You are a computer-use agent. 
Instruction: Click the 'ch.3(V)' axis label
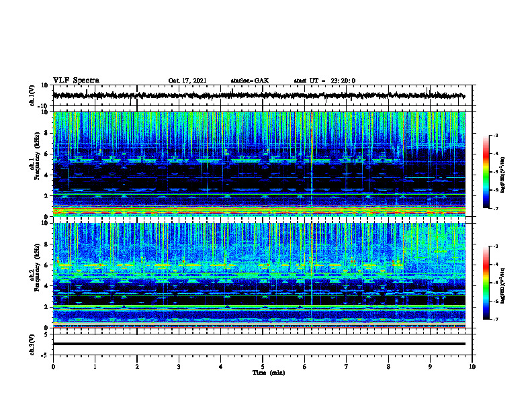[x=32, y=345]
